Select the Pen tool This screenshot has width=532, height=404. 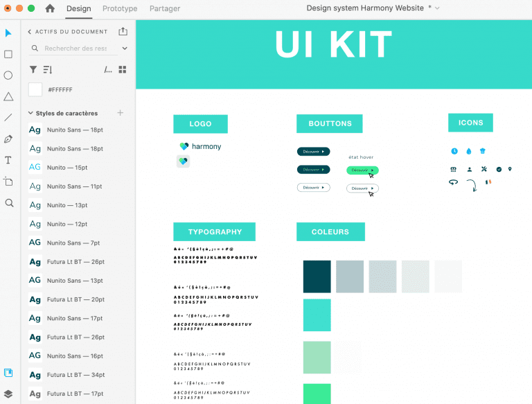point(8,139)
